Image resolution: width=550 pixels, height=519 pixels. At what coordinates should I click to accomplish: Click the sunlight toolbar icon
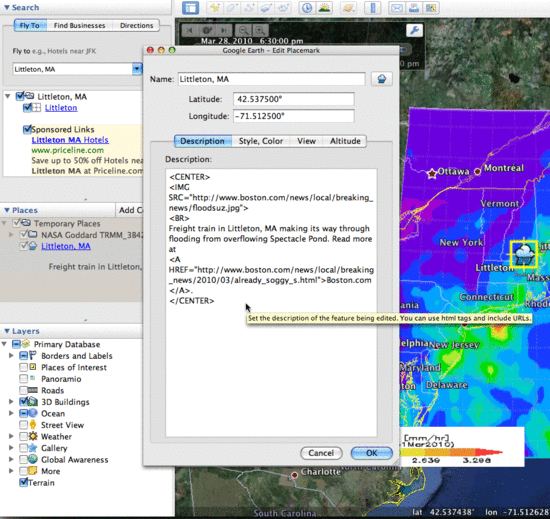click(324, 8)
